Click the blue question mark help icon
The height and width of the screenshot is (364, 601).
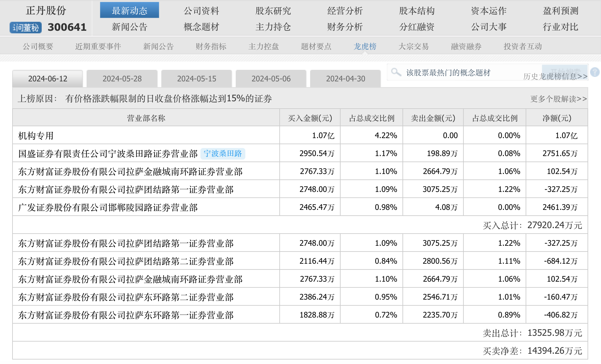(595, 72)
